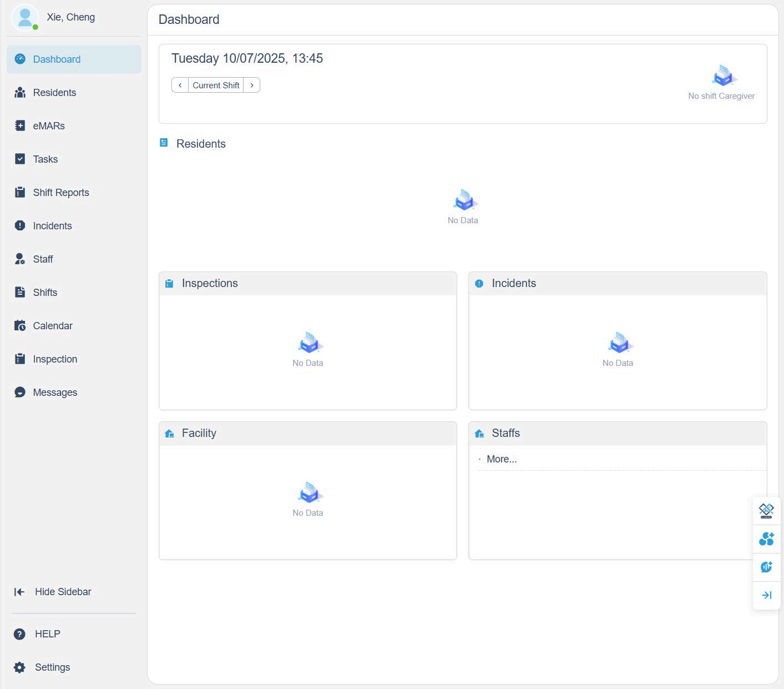
Task: Collapse the floating panel with arrow icon
Action: tap(766, 595)
